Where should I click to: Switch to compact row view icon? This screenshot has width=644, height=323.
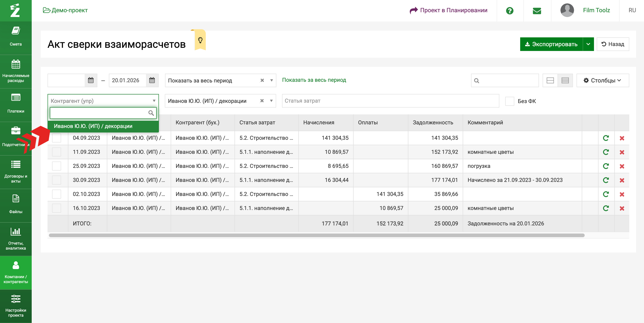tap(565, 80)
